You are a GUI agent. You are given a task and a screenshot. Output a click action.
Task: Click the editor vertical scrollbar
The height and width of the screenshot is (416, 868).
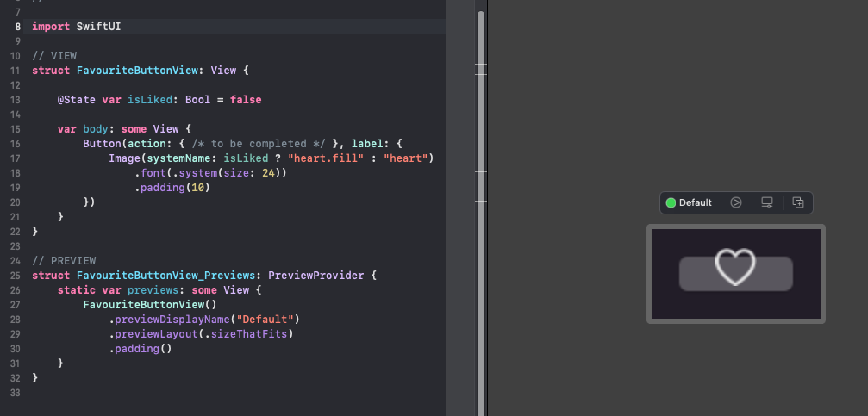tap(481, 213)
